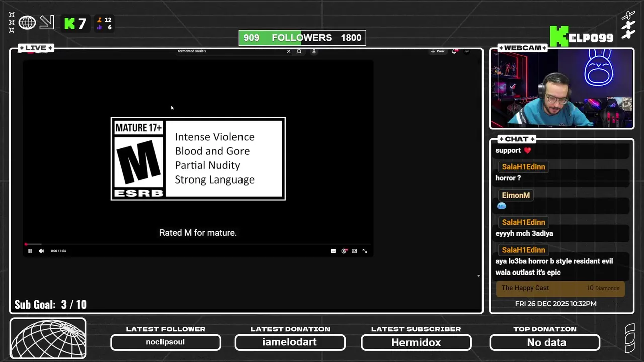The image size is (644, 362).
Task: Toggle subtitles/closed captions in player
Action: point(333,251)
